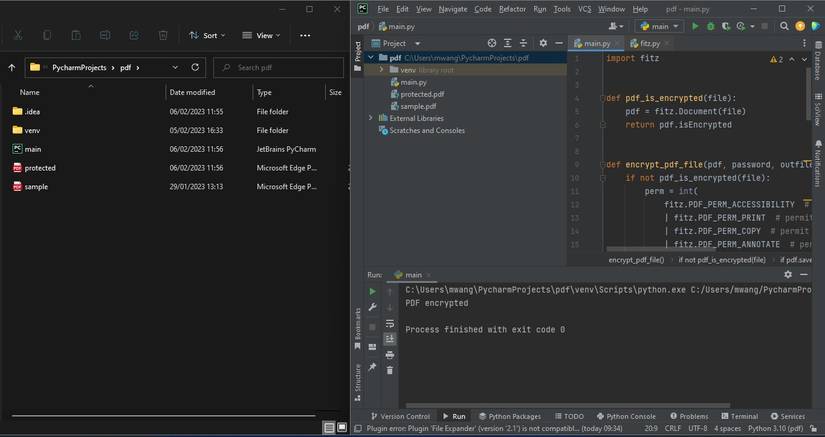Open Search Everywhere magnifier in PyCharm
825x437 pixels.
coord(784,26)
